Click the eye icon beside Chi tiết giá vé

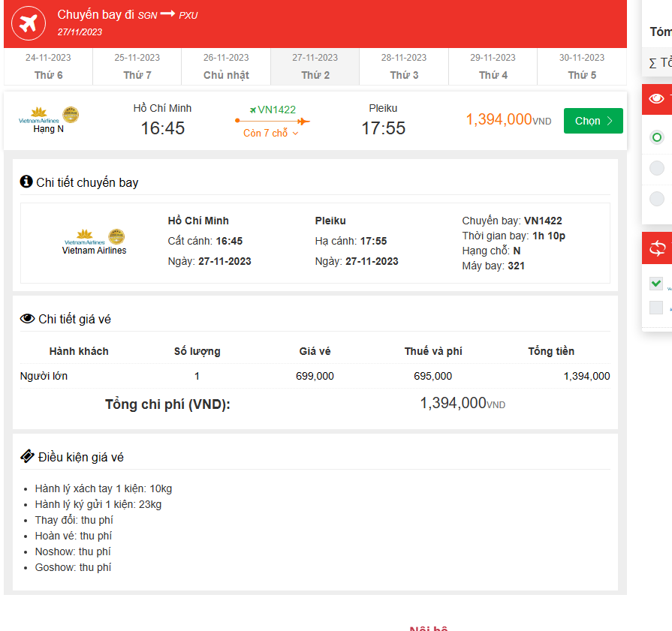[27, 319]
